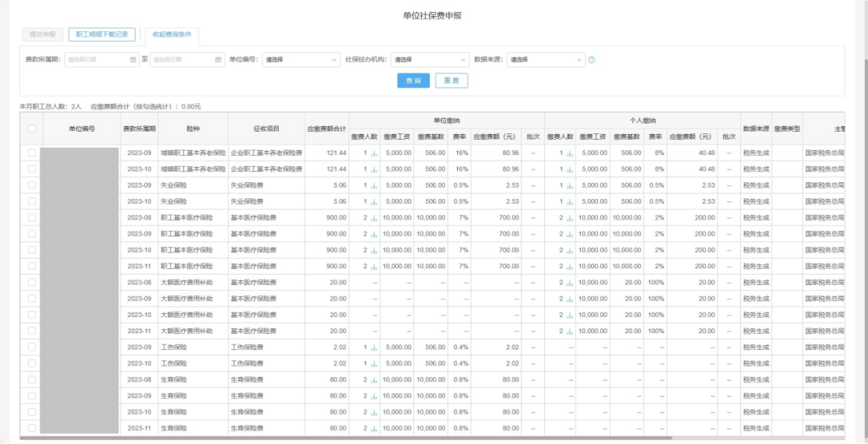
Task: Download 个人缴纳 employee list for 2023-10 城镇职工基本养老保险
Action: [x=570, y=169]
